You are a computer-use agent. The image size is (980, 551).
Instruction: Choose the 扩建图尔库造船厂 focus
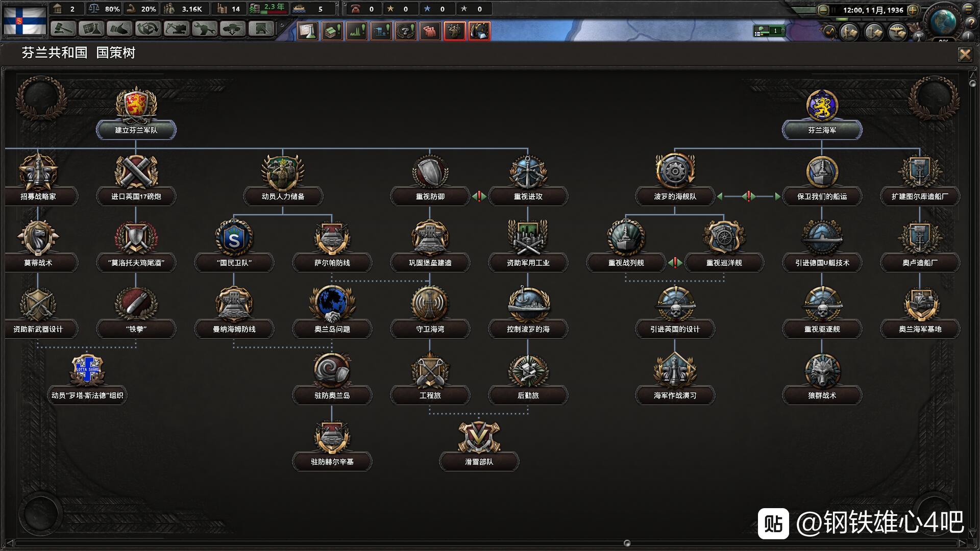pyautogui.click(x=920, y=180)
